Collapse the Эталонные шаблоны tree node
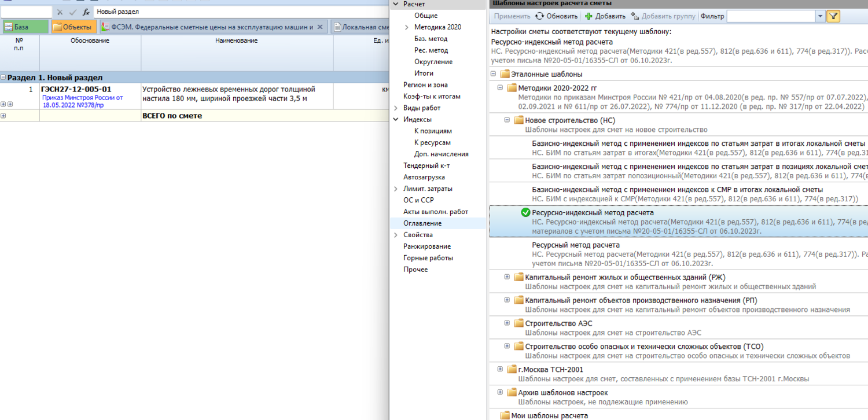Viewport: 868px width, 420px height. pyautogui.click(x=493, y=74)
